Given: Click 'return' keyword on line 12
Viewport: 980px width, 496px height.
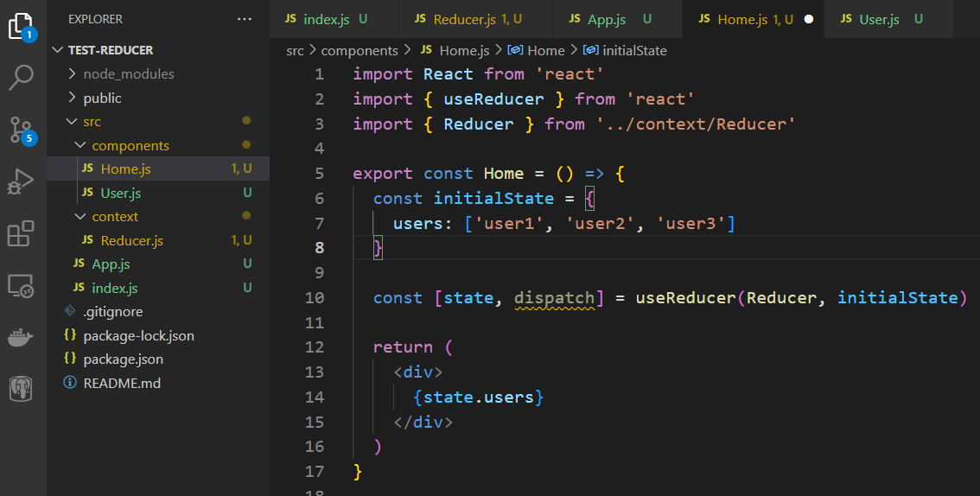Looking at the screenshot, I should (403, 347).
